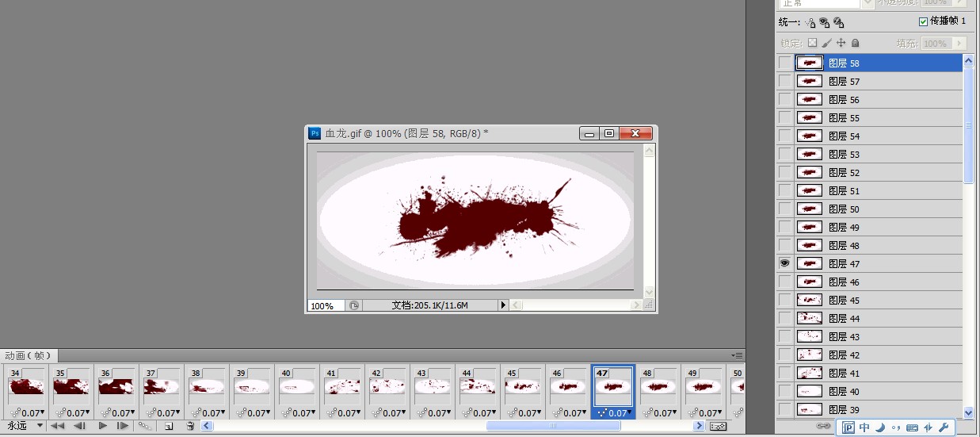Toggle visibility of layer 40

pyautogui.click(x=785, y=391)
